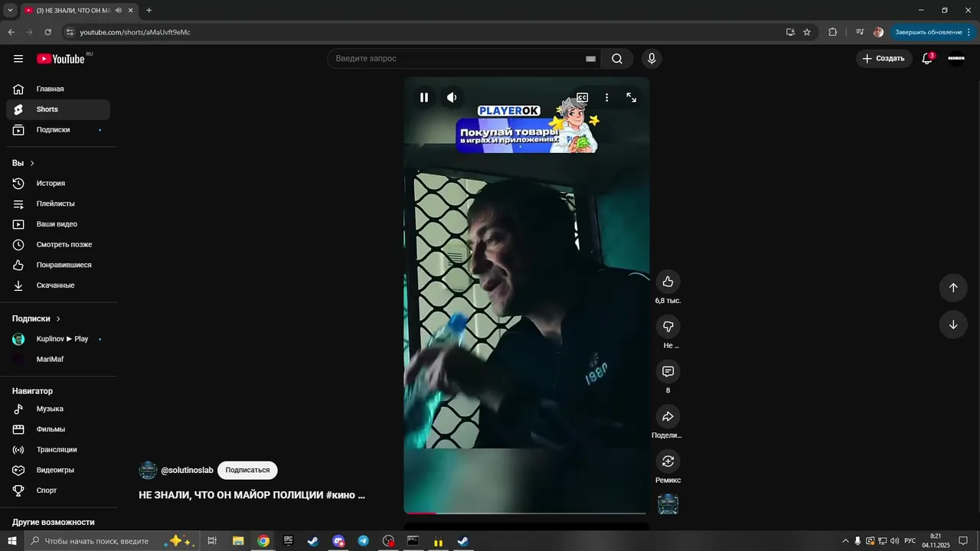Screen dimensions: 980x551
Task: Mute the tab via its speaker icon
Action: pyautogui.click(x=118, y=10)
